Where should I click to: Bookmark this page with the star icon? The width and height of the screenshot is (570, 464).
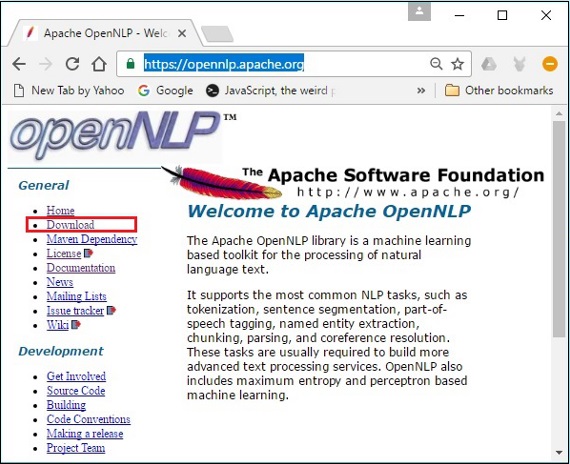(457, 64)
